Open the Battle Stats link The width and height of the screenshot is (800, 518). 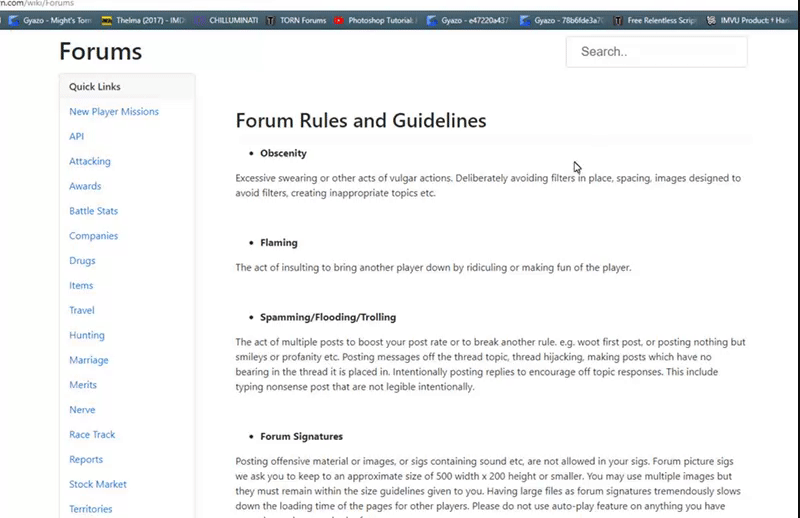(93, 211)
